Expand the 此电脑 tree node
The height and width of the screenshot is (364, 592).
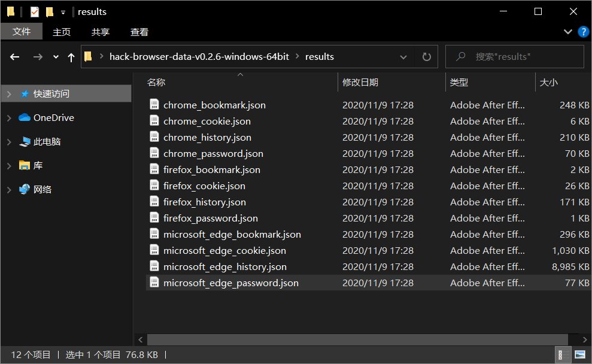(9, 142)
